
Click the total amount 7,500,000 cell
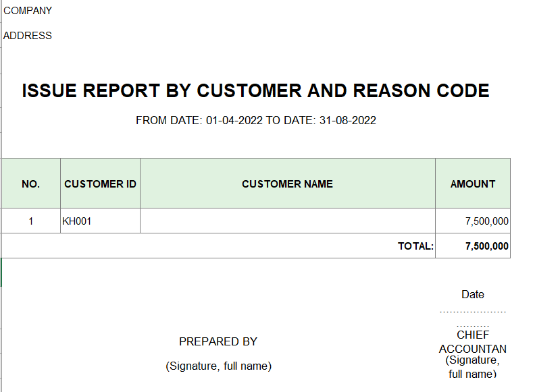tap(486, 246)
